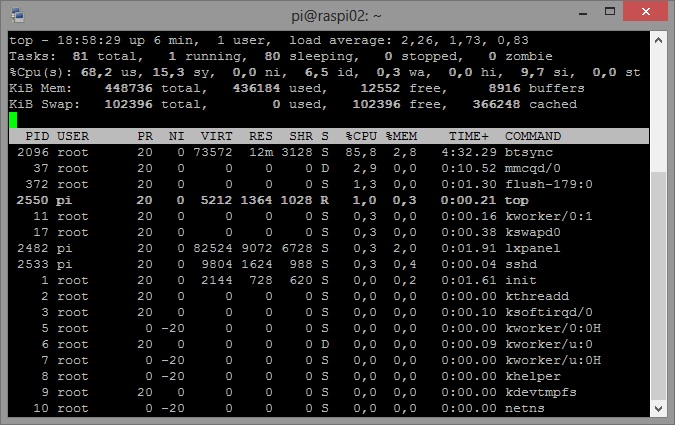Click the vertical scrollbar thumb
The image size is (675, 425).
(658, 286)
